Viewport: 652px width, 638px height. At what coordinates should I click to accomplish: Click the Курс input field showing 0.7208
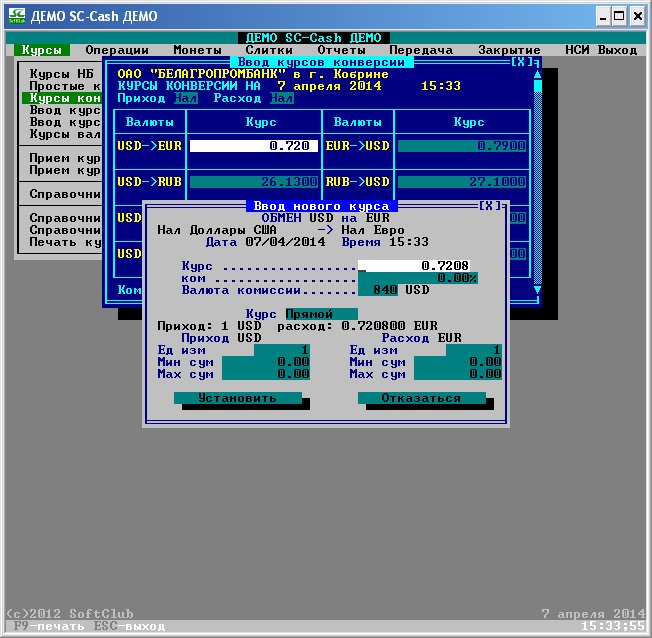[414, 266]
